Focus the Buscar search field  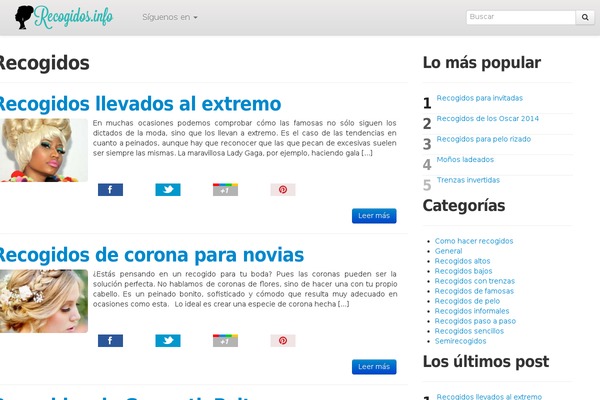coord(520,17)
